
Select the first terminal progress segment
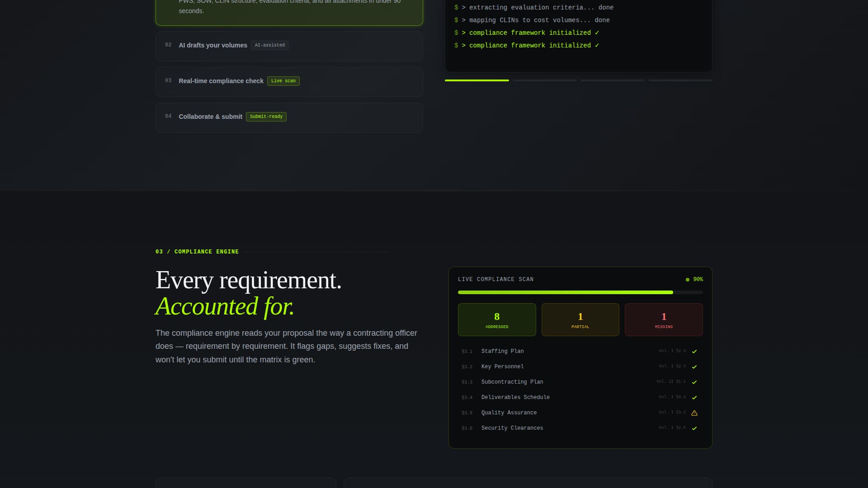point(476,80)
